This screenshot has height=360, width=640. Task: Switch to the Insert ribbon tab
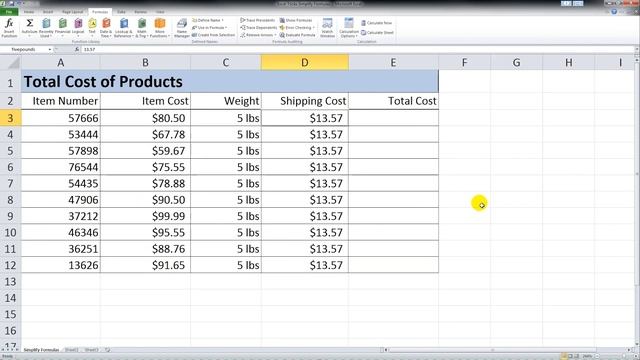point(48,12)
